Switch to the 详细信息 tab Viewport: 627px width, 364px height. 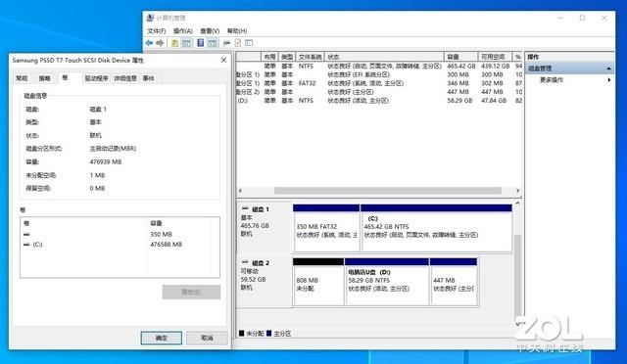125,78
